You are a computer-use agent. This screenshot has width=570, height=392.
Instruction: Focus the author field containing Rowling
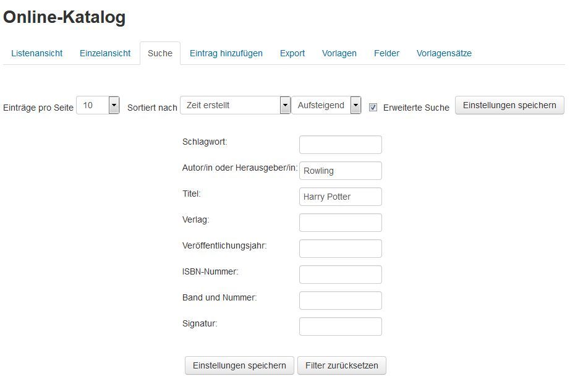point(341,171)
